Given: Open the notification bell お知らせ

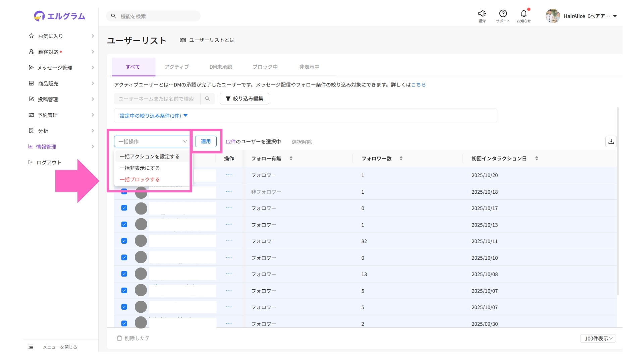Looking at the screenshot, I should click(x=523, y=14).
